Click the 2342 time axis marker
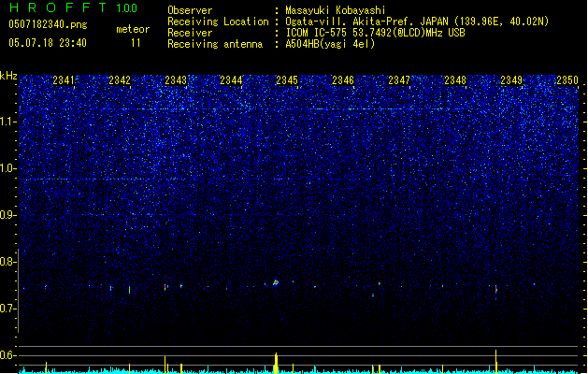Screen dimensions: 588x374 click(x=120, y=80)
